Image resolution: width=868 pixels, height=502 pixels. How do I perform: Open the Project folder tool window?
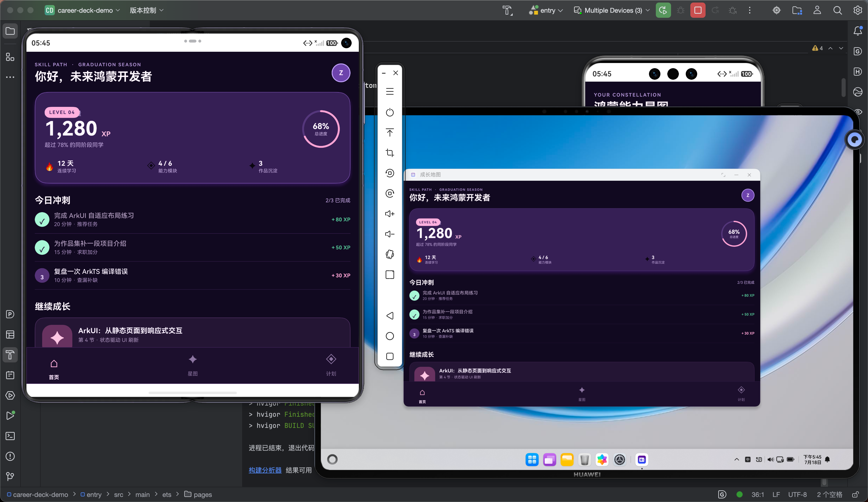click(x=10, y=31)
